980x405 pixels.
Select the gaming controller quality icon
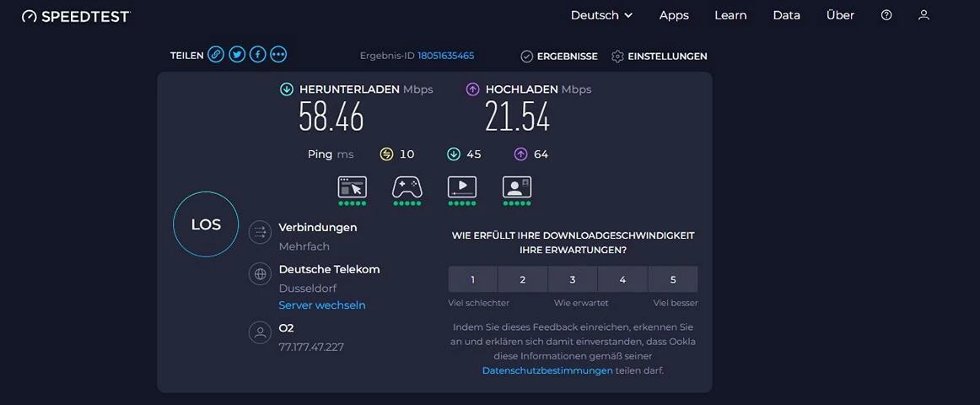click(x=407, y=187)
